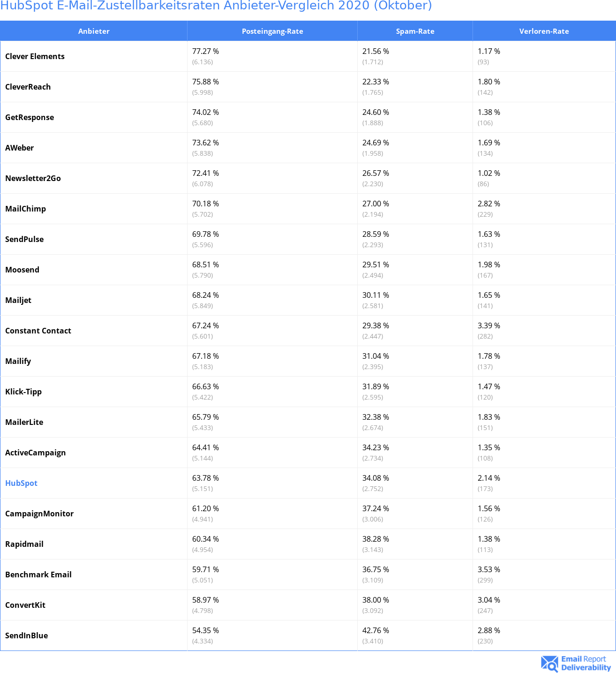Click the ActiveCampaign provider name
The width and height of the screenshot is (616, 673).
(35, 453)
